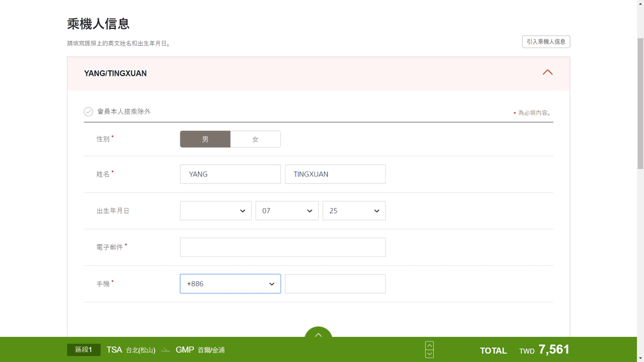This screenshot has height=362, width=644.
Task: Collapse the YANG/TINGXUAN passenger section chevron
Action: coord(547,72)
